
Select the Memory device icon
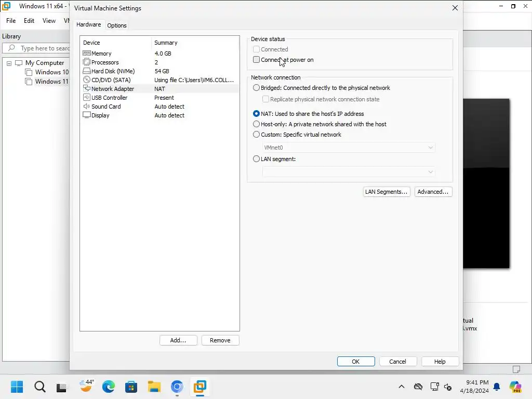87,54
